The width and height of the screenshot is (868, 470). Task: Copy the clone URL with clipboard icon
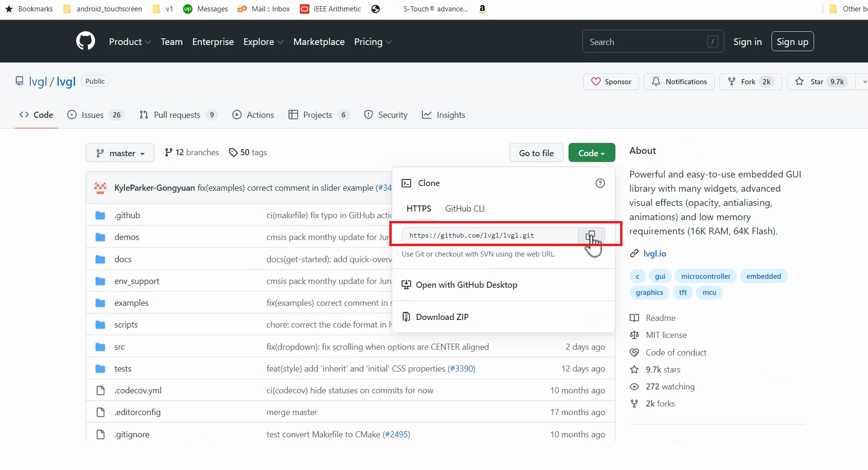(591, 235)
